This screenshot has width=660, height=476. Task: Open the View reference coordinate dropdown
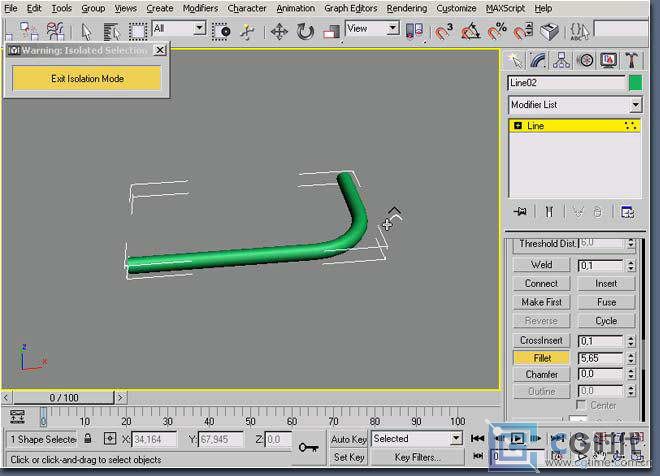point(393,29)
